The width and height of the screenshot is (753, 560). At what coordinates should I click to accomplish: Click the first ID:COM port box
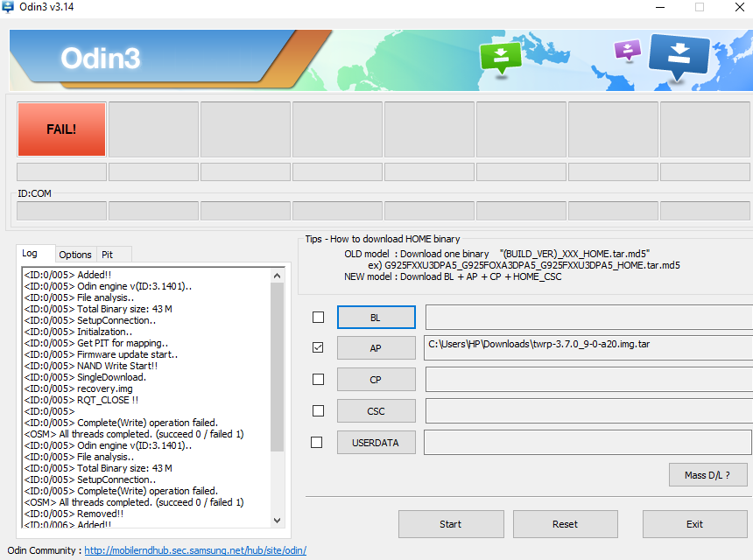(x=61, y=211)
